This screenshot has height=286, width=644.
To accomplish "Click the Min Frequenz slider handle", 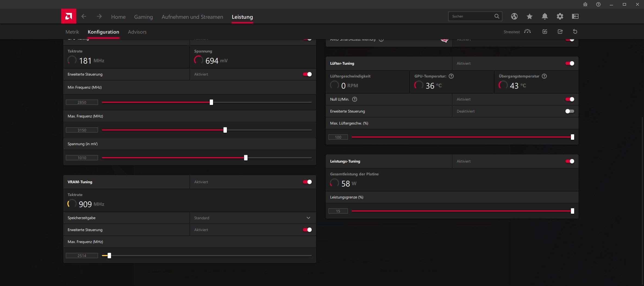I will [211, 102].
